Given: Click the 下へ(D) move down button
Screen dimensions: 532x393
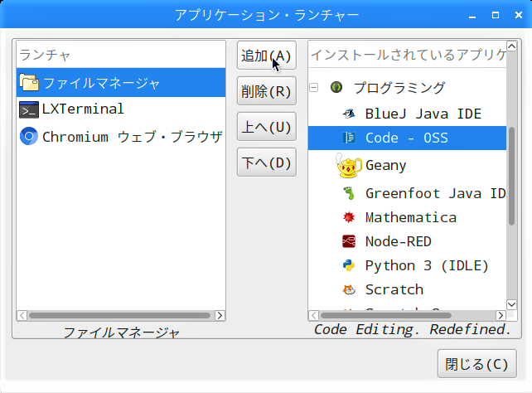Looking at the screenshot, I should [267, 163].
